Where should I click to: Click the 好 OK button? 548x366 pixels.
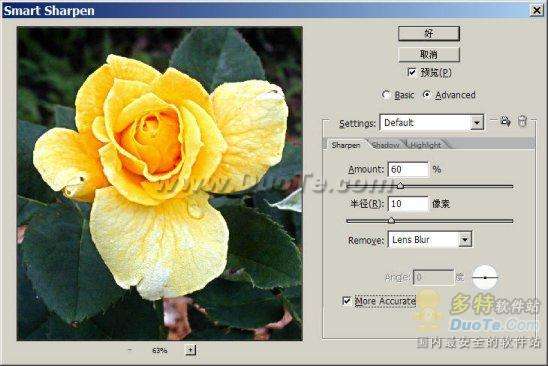(x=429, y=34)
